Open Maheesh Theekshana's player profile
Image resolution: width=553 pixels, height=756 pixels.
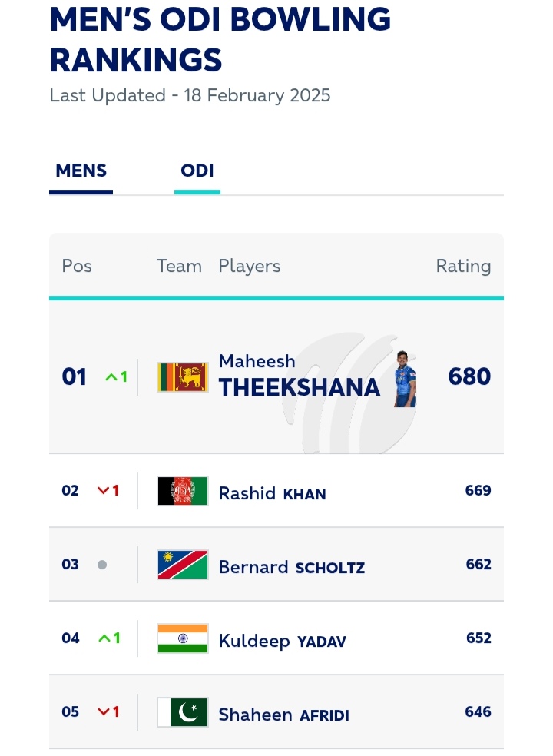click(299, 377)
